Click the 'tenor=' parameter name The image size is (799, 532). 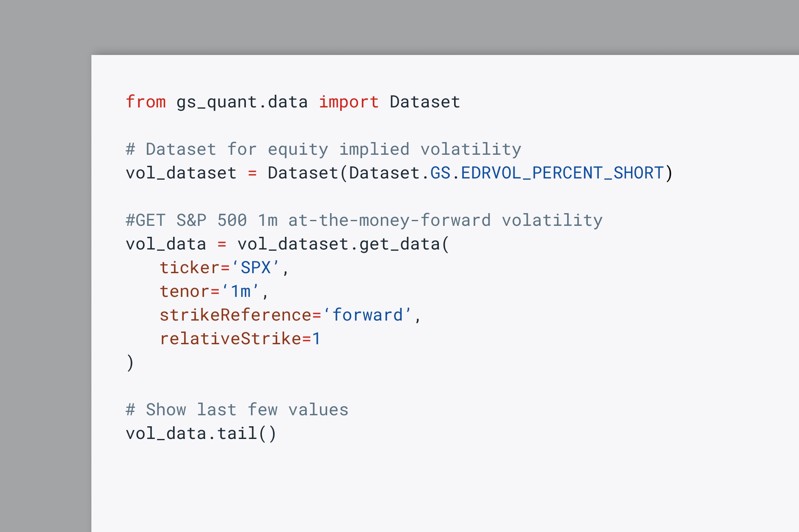click(189, 291)
